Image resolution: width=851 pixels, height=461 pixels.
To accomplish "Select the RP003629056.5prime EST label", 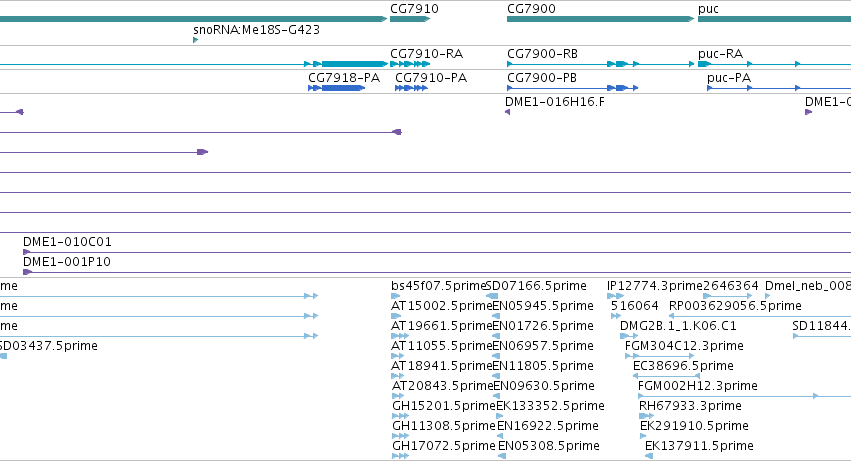I will coord(735,306).
